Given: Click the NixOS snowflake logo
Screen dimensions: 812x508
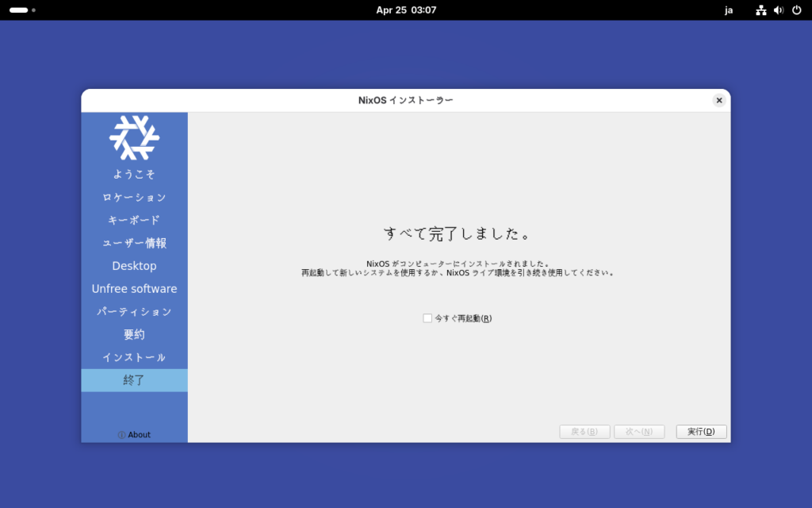Looking at the screenshot, I should point(134,137).
